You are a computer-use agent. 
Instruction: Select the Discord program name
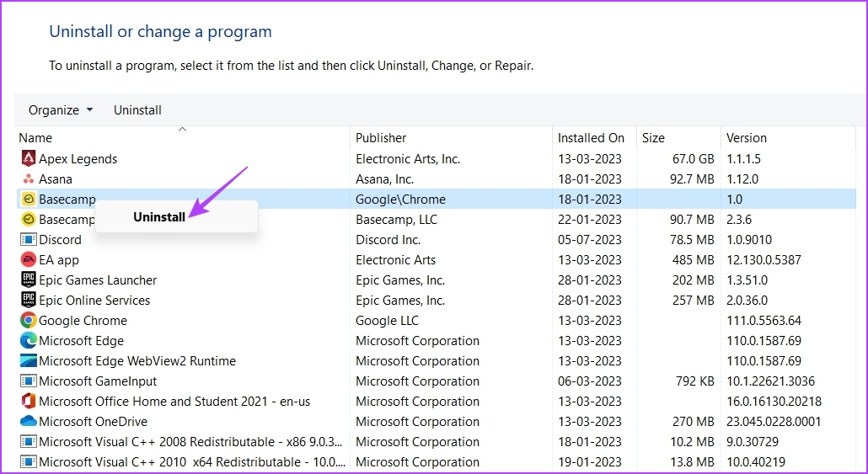click(60, 239)
